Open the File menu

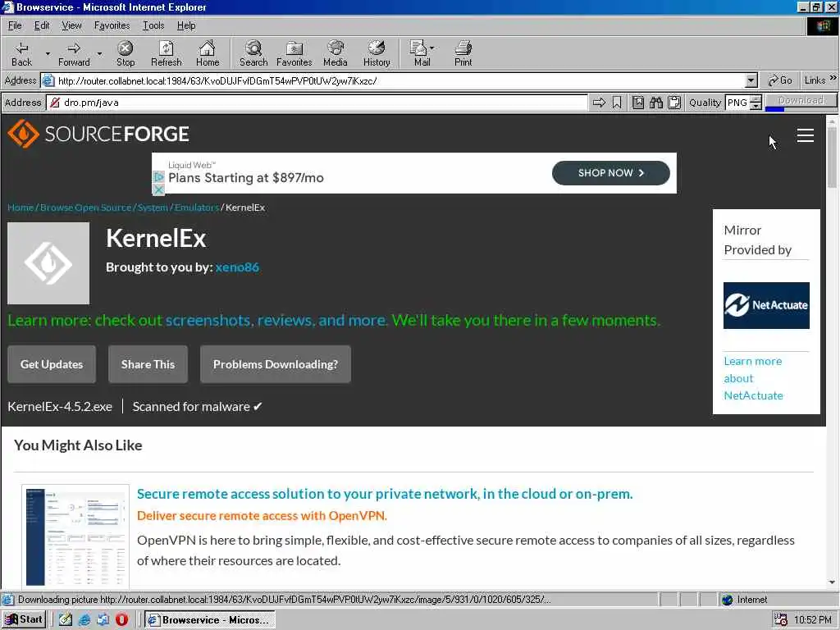15,25
